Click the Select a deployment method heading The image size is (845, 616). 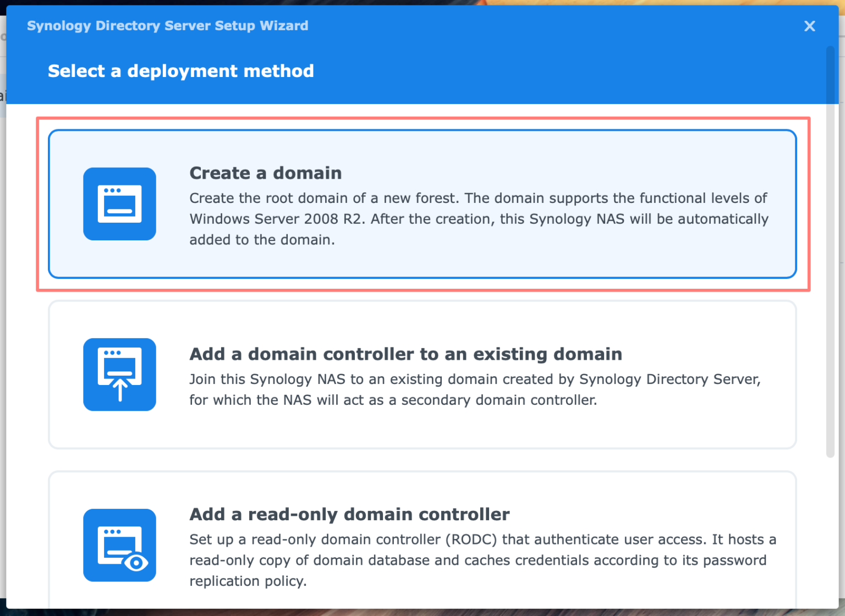[x=180, y=71]
